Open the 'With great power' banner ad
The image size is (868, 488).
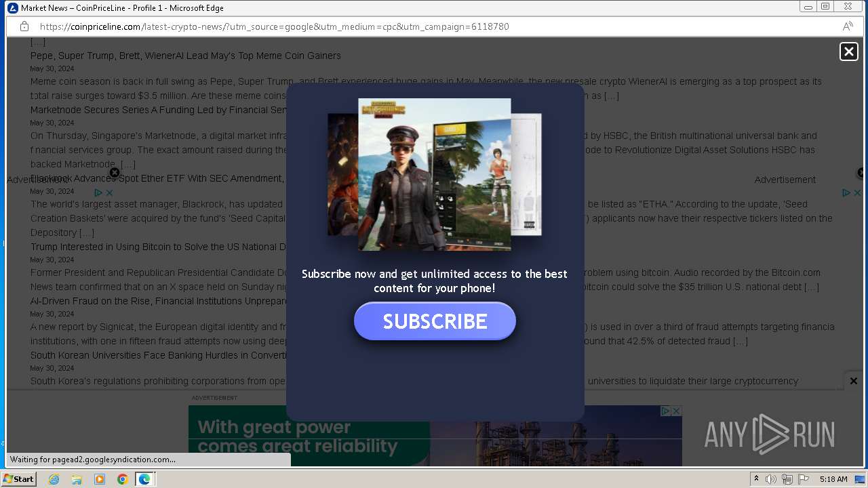pos(435,436)
